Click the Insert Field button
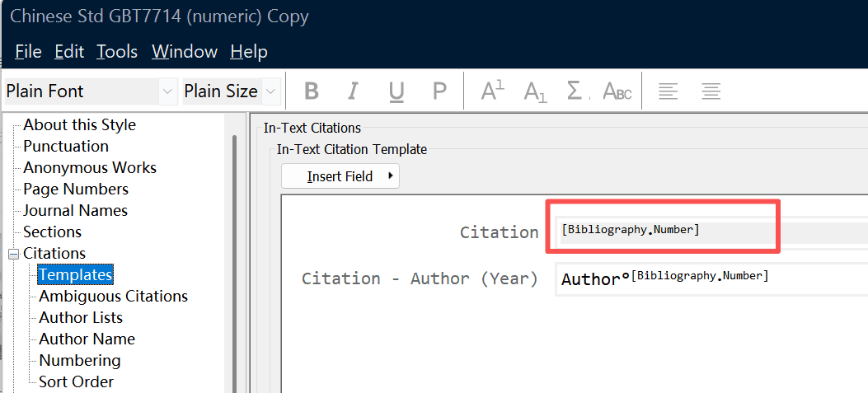 click(340, 176)
